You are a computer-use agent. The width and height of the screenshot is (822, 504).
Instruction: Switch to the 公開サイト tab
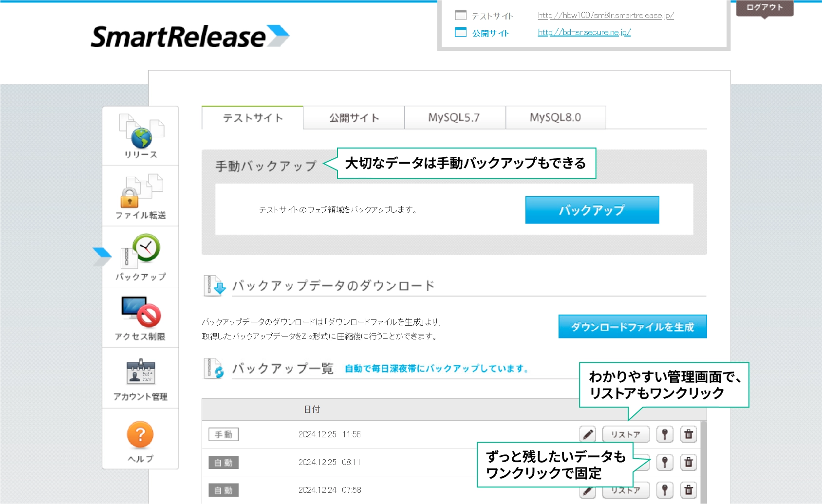tap(354, 117)
